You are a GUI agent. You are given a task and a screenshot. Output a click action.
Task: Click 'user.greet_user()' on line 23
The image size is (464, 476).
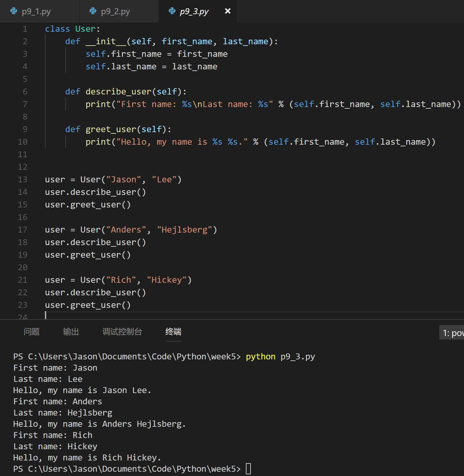[88, 305]
